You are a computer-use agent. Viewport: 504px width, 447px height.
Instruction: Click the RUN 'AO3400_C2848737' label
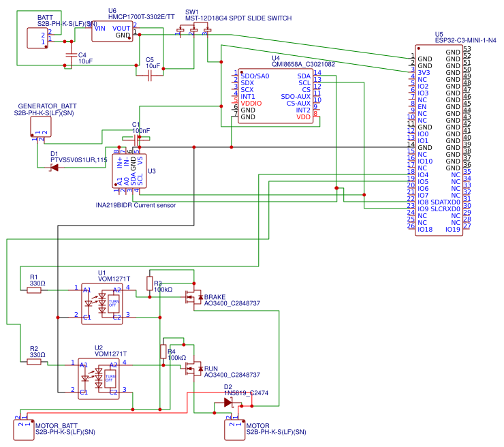pos(232,375)
